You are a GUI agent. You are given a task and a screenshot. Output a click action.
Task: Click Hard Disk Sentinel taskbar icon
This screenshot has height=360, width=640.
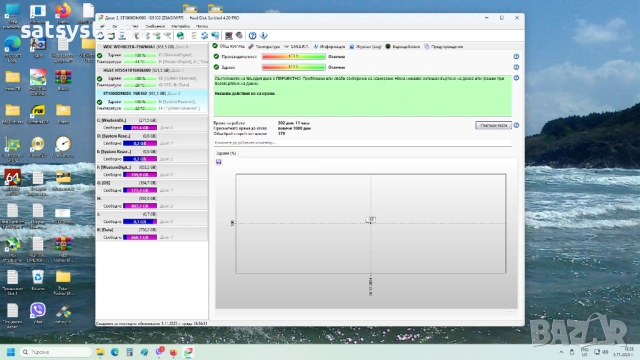coord(188,352)
